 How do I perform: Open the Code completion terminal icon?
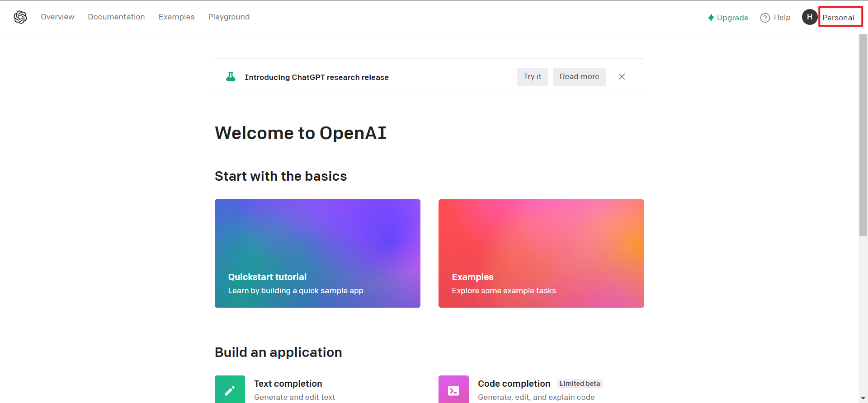[x=453, y=389]
